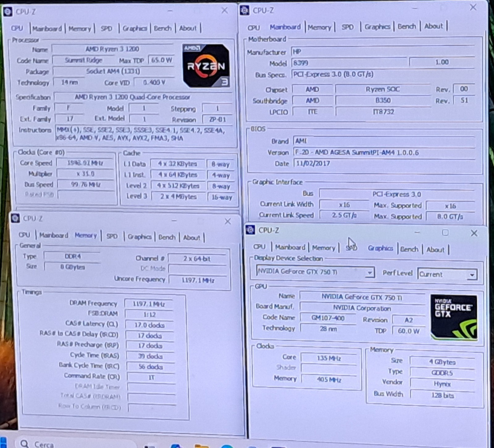Select the Bank Cycle Time value "56 clocks"

151,367
